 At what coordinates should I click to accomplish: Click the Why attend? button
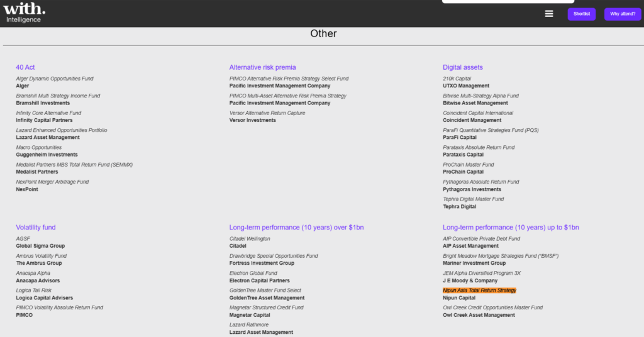623,14
